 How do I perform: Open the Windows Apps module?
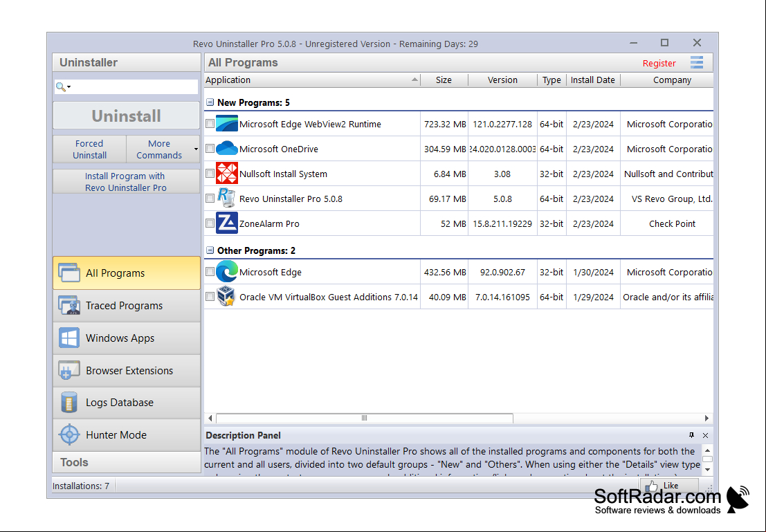click(127, 338)
